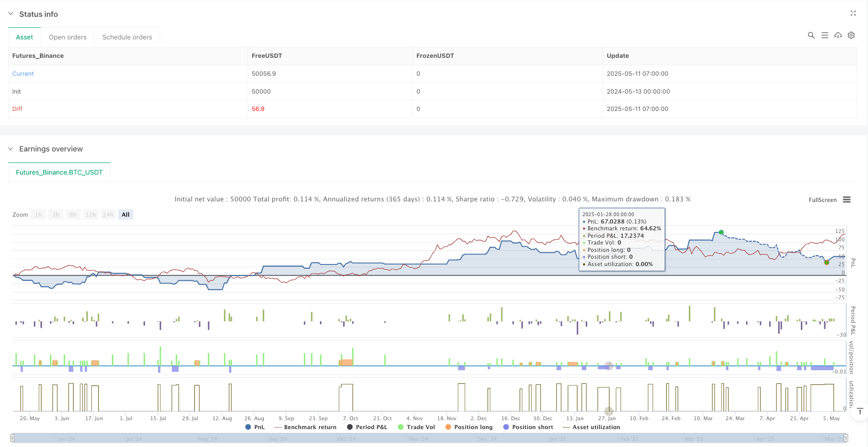
Task: Click the FullScreen chart button
Action: click(822, 200)
